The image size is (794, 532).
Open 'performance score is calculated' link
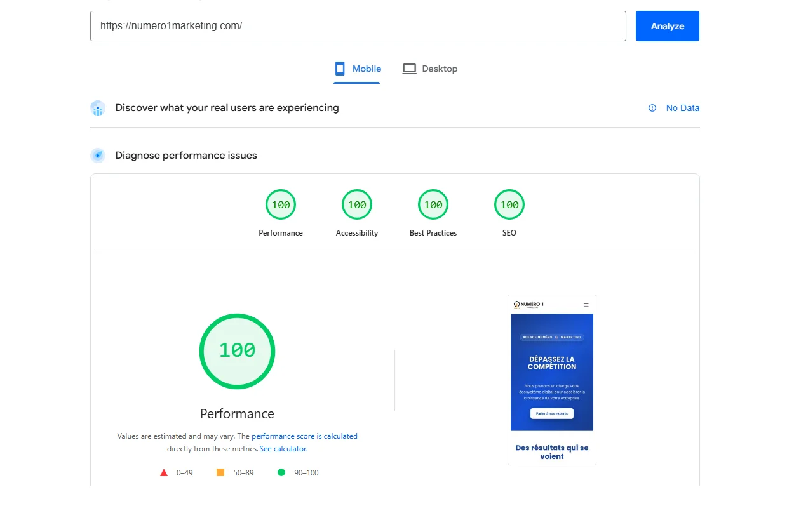[304, 436]
